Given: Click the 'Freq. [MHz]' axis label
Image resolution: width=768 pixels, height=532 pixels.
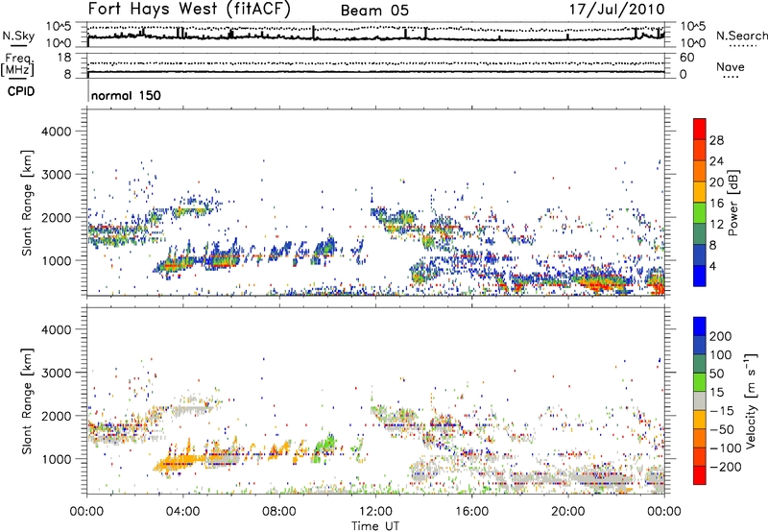Looking at the screenshot, I should (x=17, y=64).
